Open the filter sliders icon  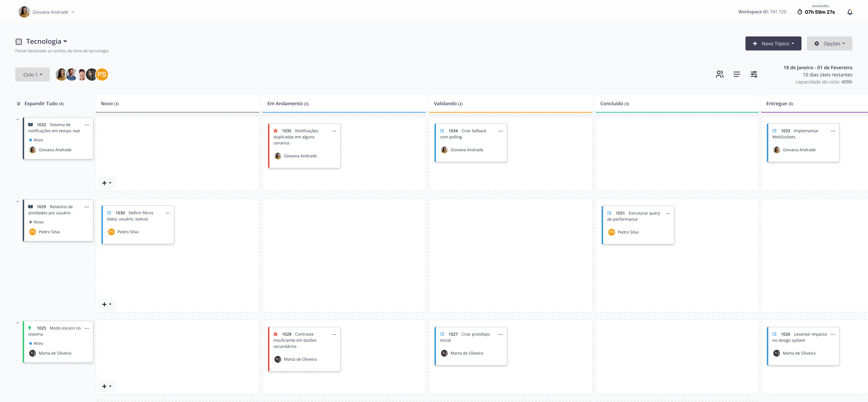[x=754, y=74]
